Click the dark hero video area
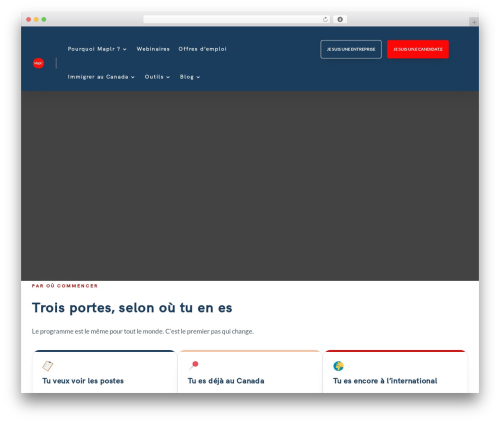The image size is (500, 423). pyautogui.click(x=250, y=186)
